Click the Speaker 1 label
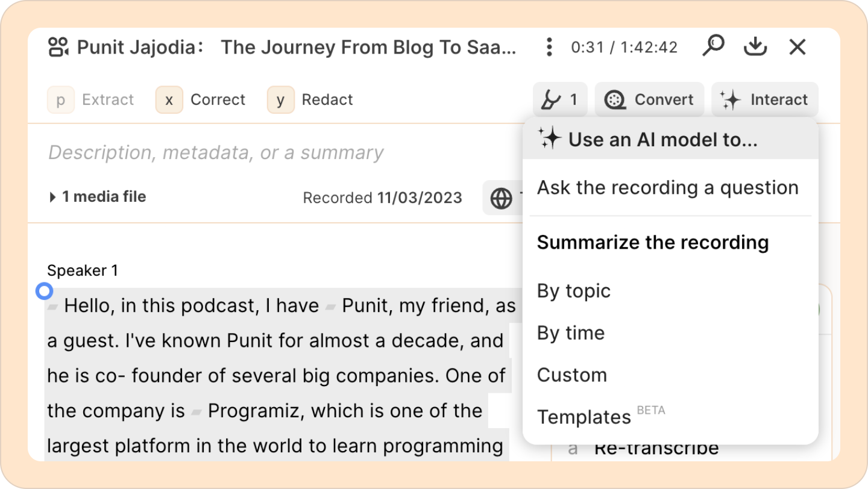 [x=83, y=271]
